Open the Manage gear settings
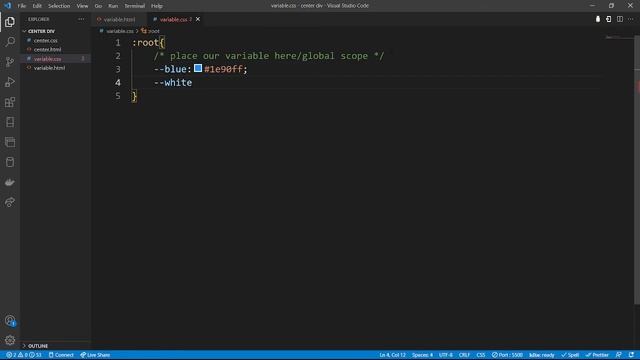Viewport: 640px width, 360px height. click(10, 340)
